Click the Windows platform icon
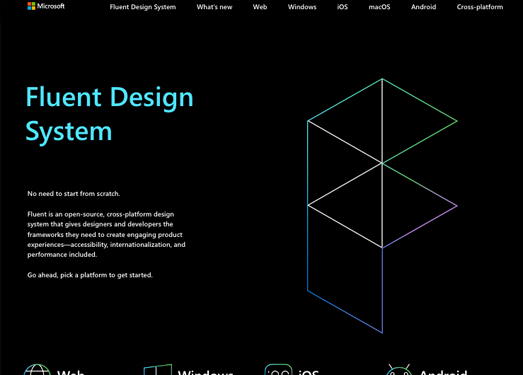 pos(158,370)
